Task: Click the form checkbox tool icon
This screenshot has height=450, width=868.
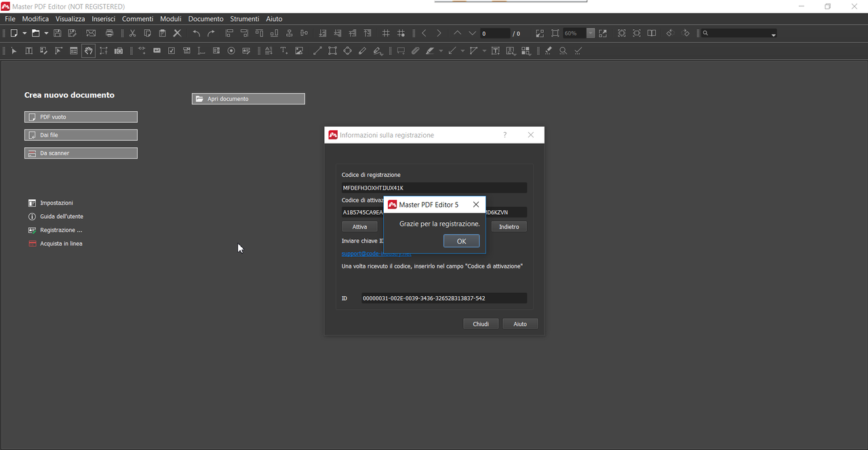Action: tap(172, 51)
